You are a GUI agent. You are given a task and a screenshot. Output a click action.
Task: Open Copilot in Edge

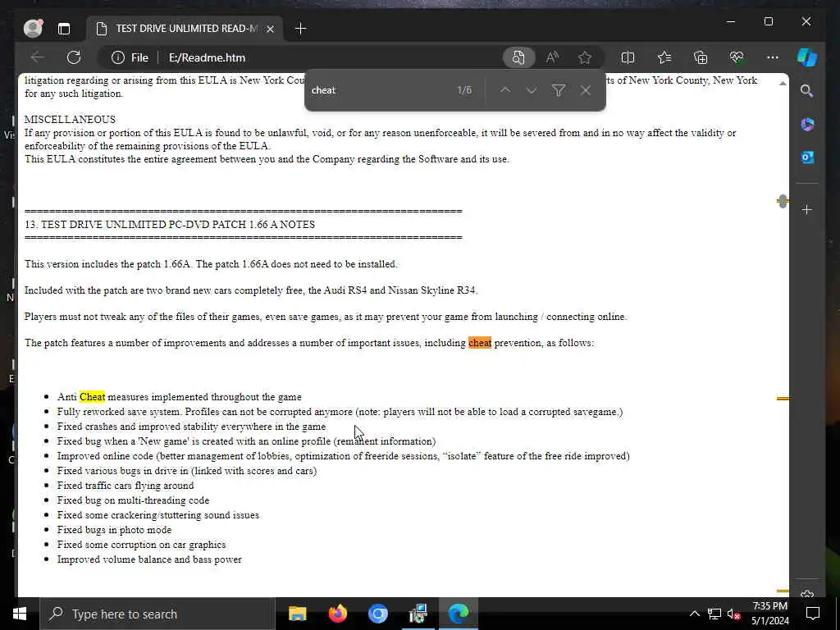(807, 57)
